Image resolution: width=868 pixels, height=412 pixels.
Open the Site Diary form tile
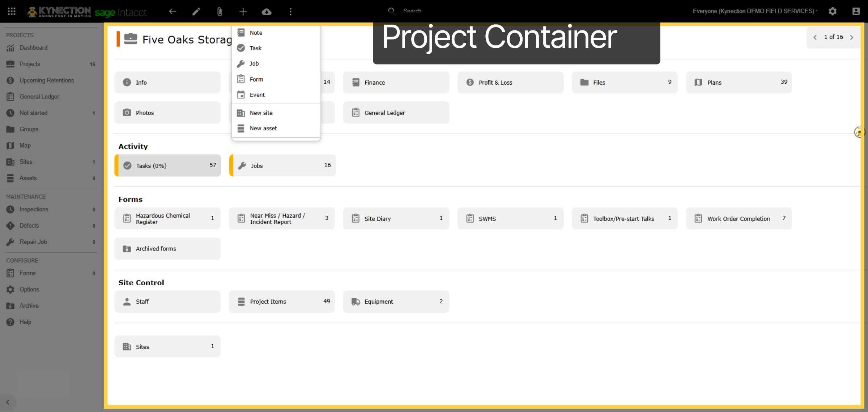coord(396,219)
